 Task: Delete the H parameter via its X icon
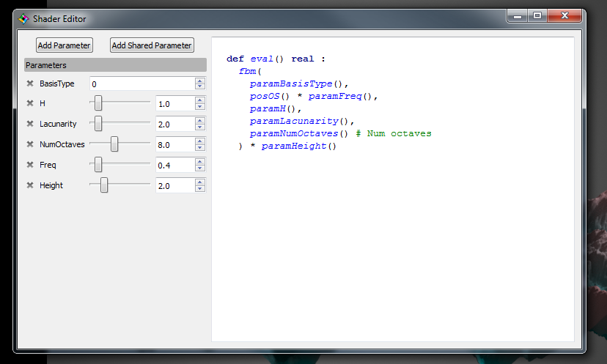(30, 103)
